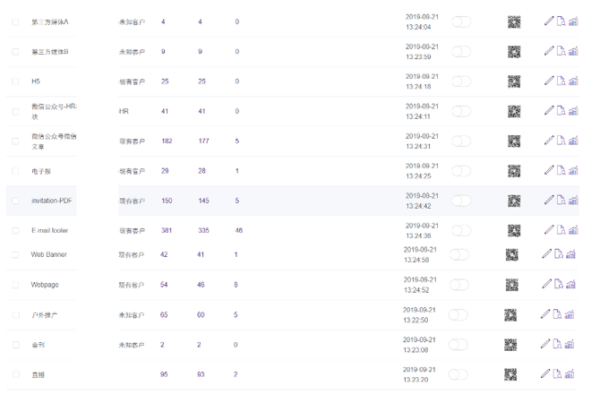Tick the checkbox for 第三方媒体A
600x394 pixels.
tap(15, 22)
